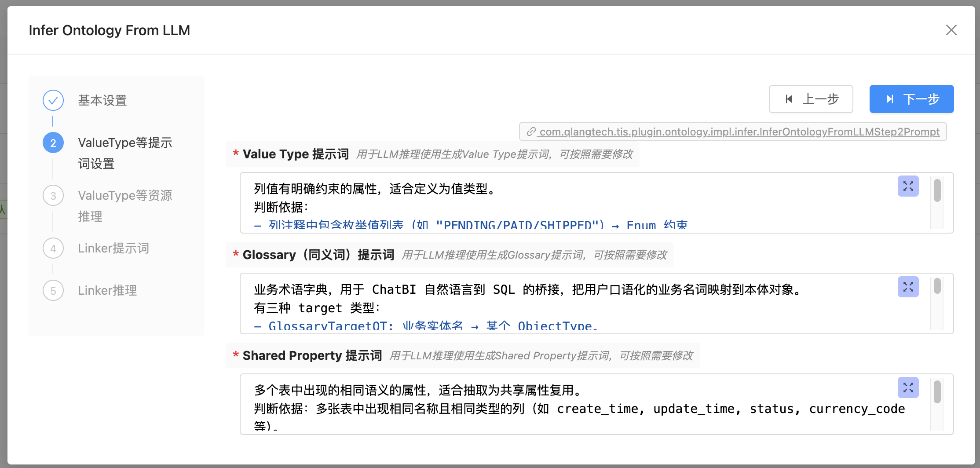Click the Value Type 提示词 field label

(x=296, y=154)
